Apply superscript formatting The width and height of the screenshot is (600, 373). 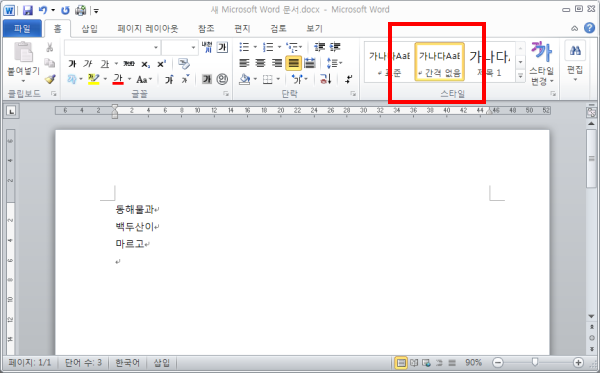(161, 64)
